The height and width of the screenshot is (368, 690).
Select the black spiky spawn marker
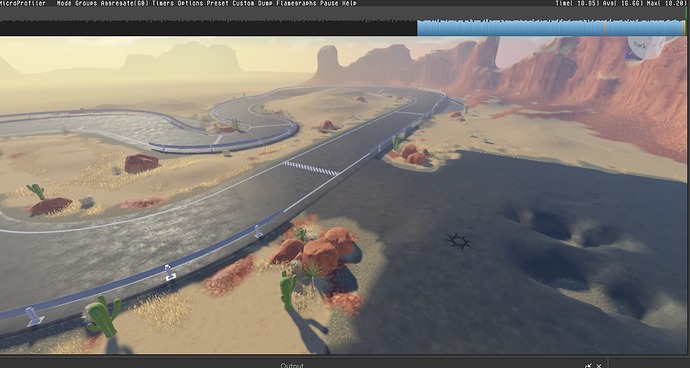(x=459, y=241)
